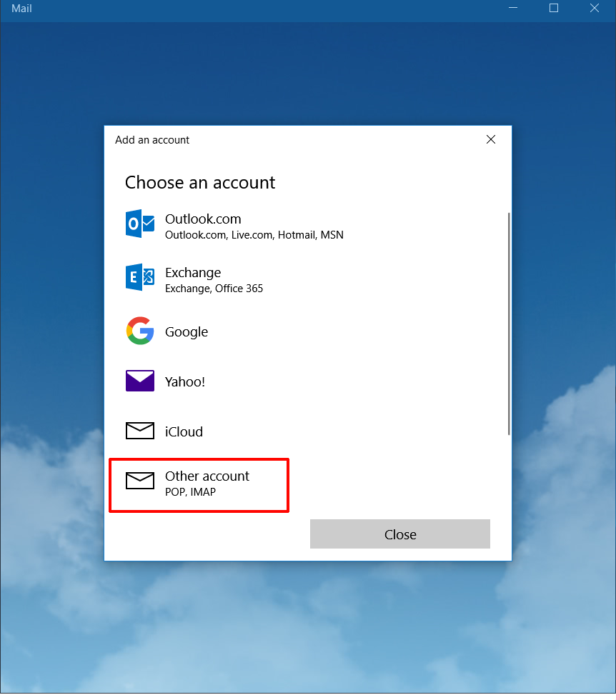Select the Google account icon

139,331
